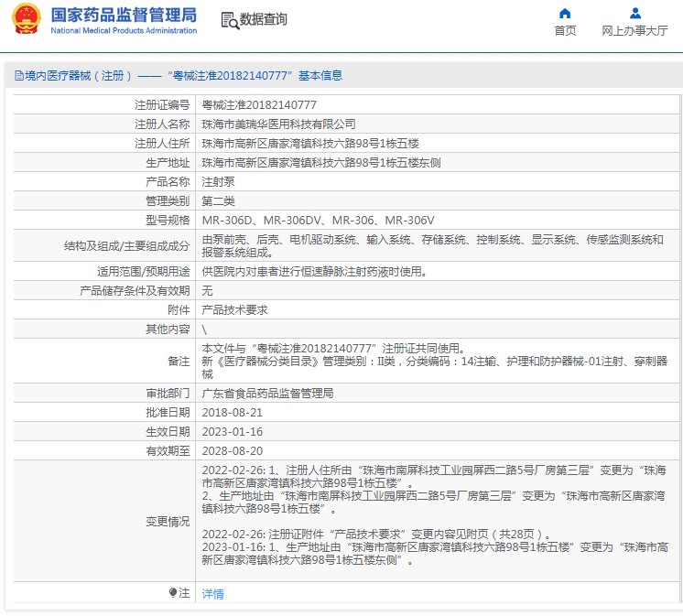683x616 pixels.
Task: Click the 适用范围/预期用途 label
Action: coord(144,272)
